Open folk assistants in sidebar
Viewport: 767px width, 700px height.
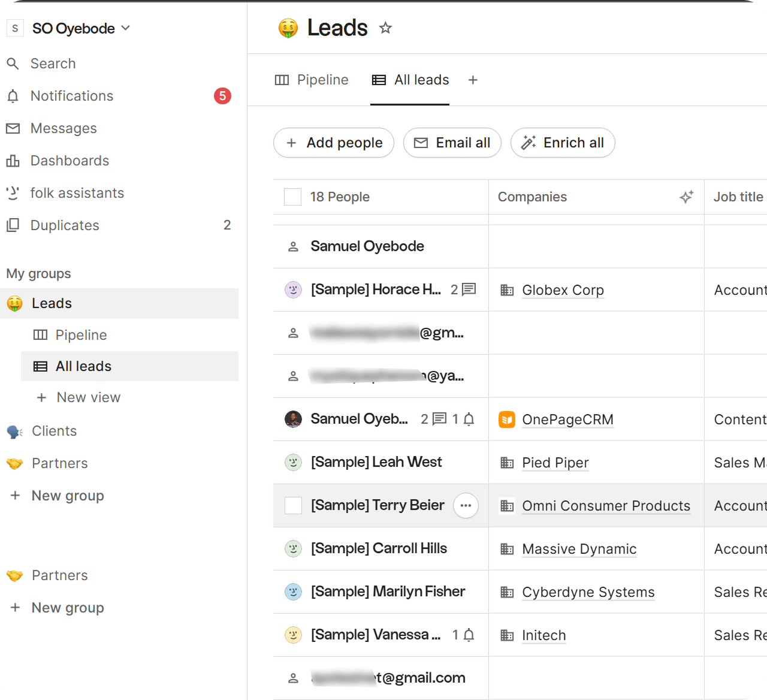pos(77,193)
